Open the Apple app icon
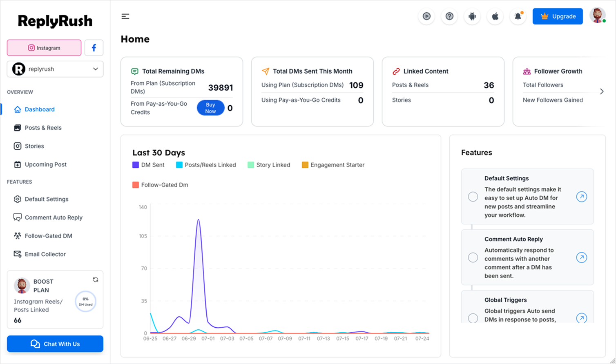This screenshot has height=364, width=616. point(495,16)
